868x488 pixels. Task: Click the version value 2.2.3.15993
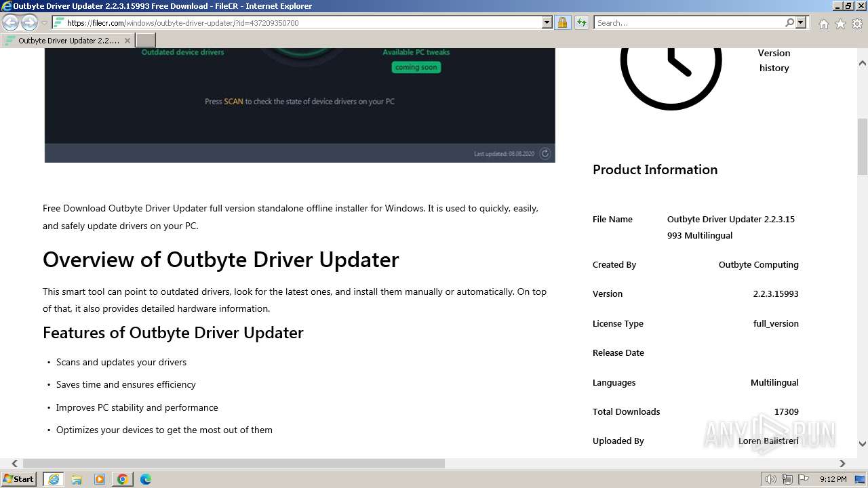pyautogui.click(x=776, y=293)
